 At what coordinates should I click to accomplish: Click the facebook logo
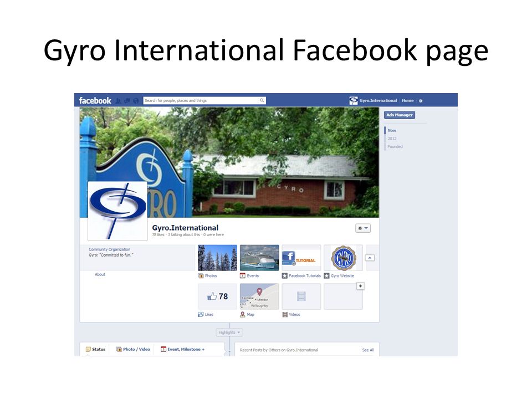95,100
